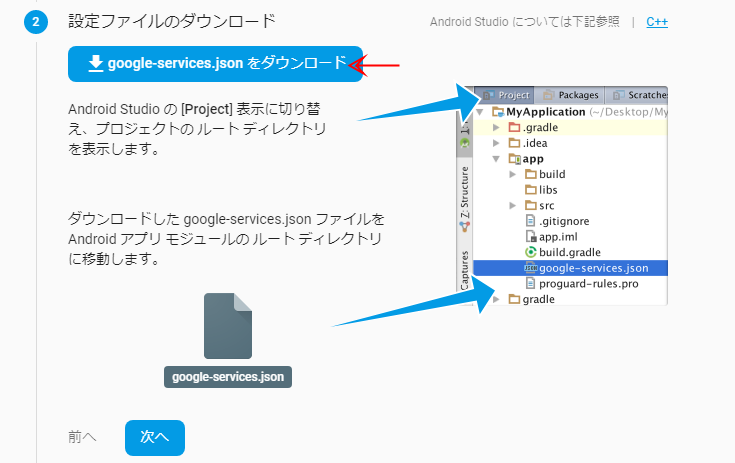This screenshot has width=735, height=463.
Task: Click the build folder icon
Action: coord(531,174)
